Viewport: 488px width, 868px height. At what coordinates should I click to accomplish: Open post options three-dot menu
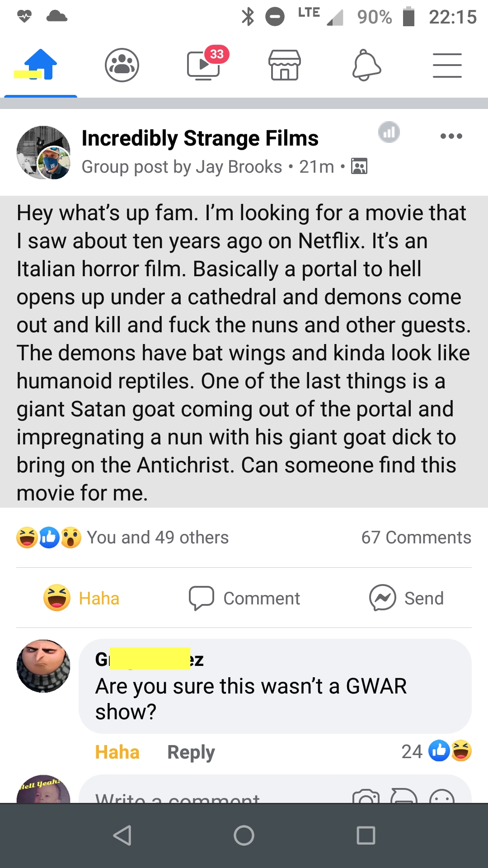pos(451,136)
